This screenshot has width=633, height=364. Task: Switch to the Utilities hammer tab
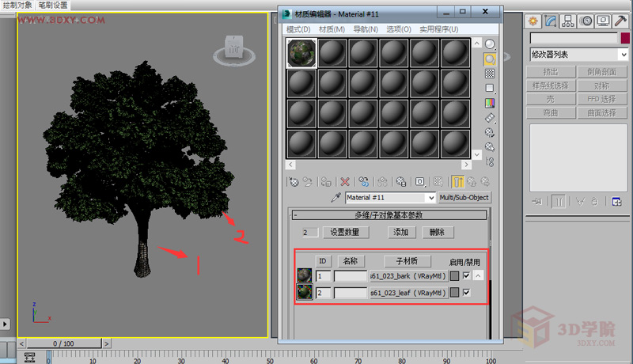click(x=620, y=21)
